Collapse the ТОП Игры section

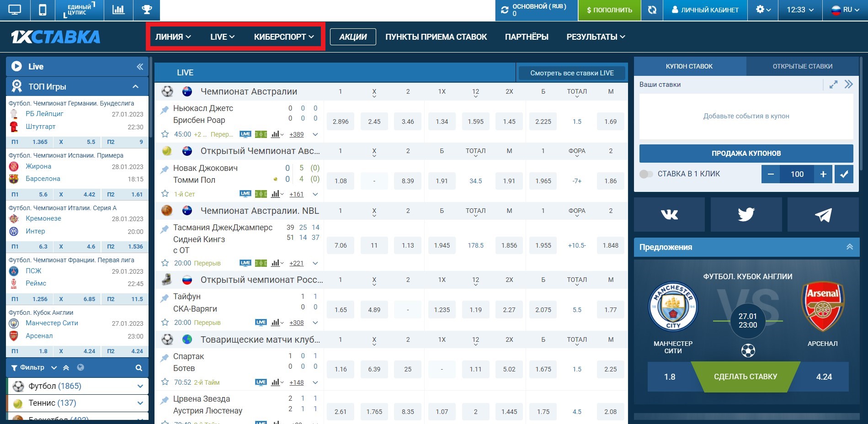coord(135,86)
